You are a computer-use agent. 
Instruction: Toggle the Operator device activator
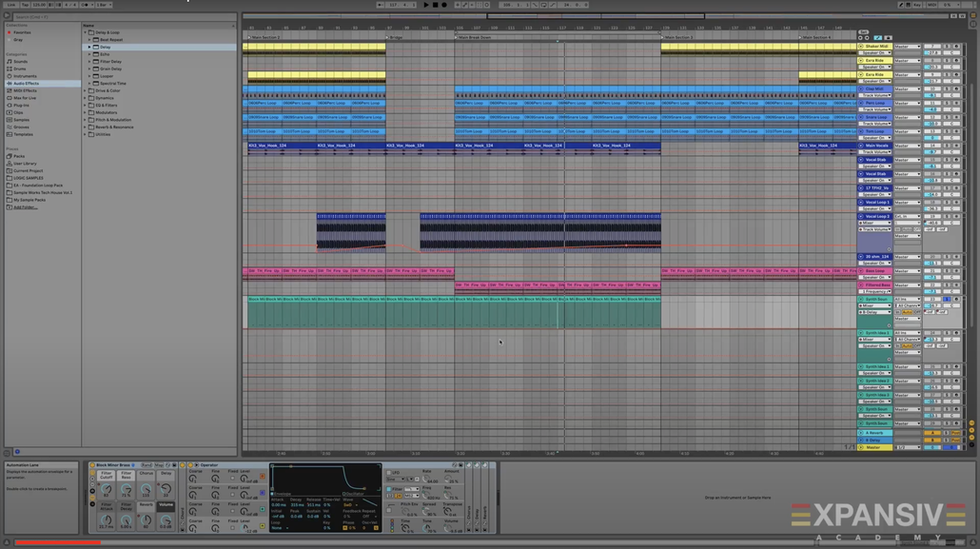(190, 465)
